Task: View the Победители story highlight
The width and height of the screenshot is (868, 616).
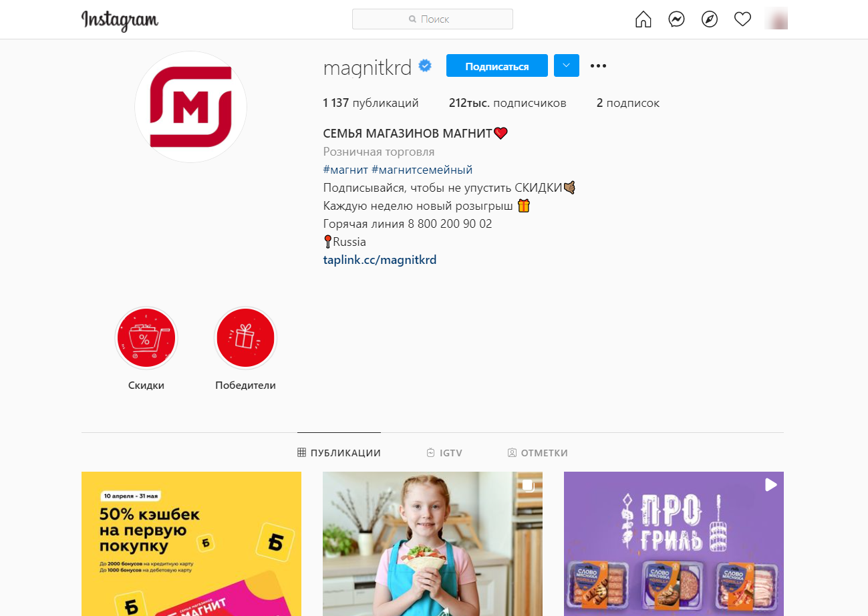Action: (245, 339)
